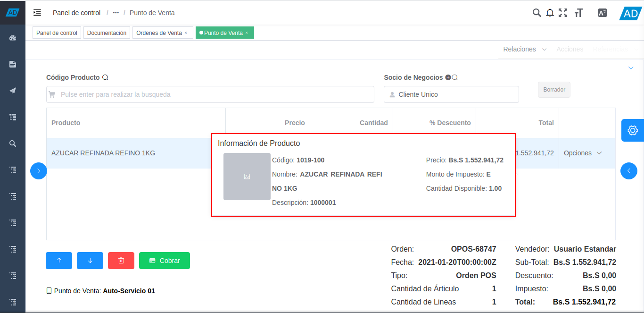Viewport: 644px width, 313px height.
Task: Expand the Relaciones dropdown menu
Action: 524,49
